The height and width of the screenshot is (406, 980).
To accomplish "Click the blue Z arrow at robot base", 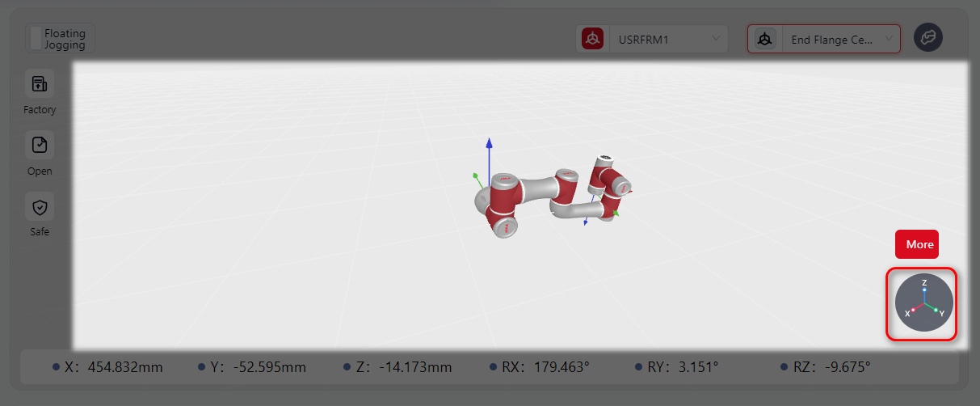I will (x=489, y=146).
